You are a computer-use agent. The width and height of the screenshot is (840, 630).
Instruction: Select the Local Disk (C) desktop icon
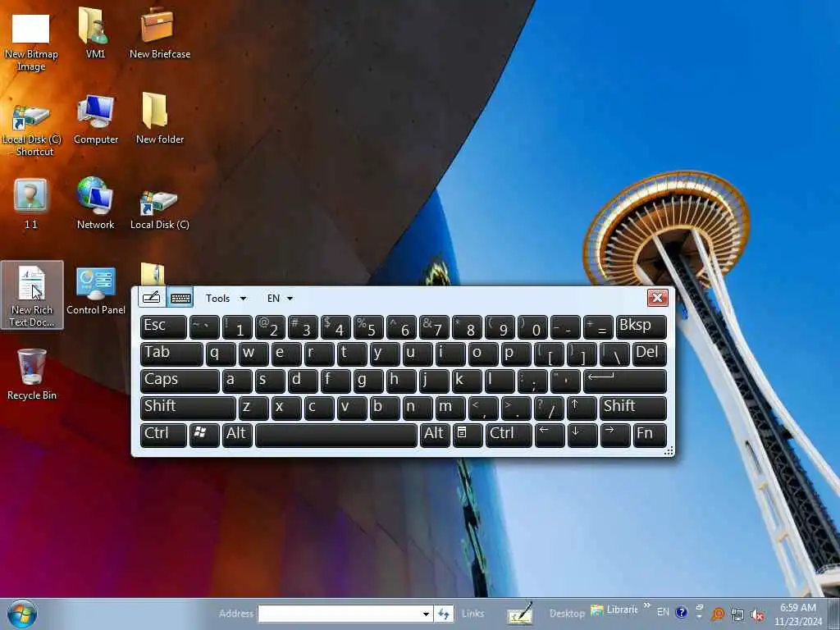point(160,210)
